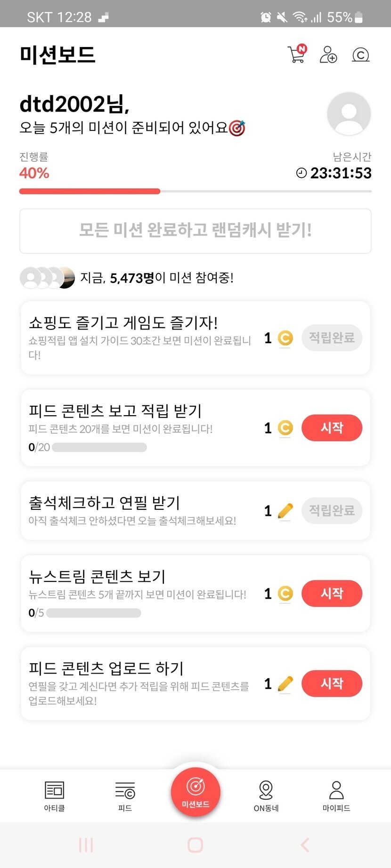Open the 미션보드 center tab
This screenshot has width=391, height=868.
195,791
